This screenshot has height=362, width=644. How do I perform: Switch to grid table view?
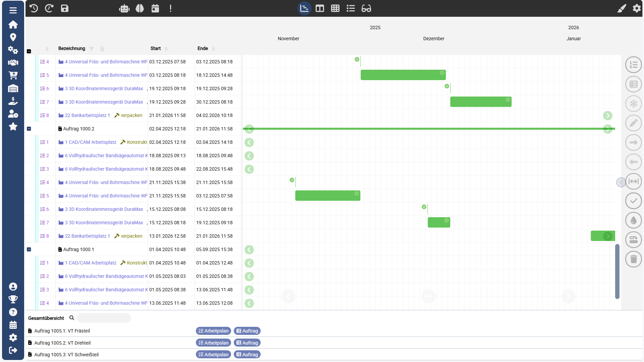point(335,8)
